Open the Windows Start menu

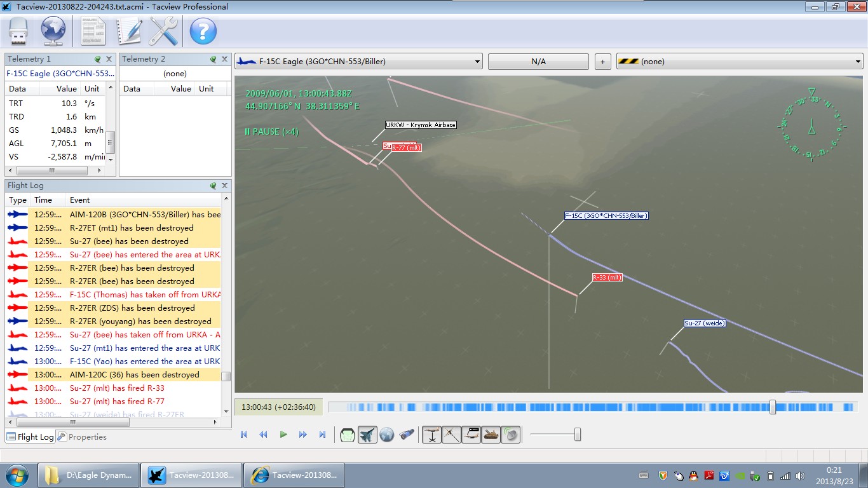[17, 475]
